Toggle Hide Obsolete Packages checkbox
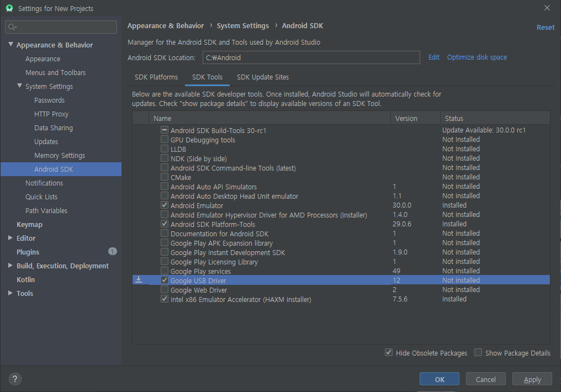 (x=389, y=352)
